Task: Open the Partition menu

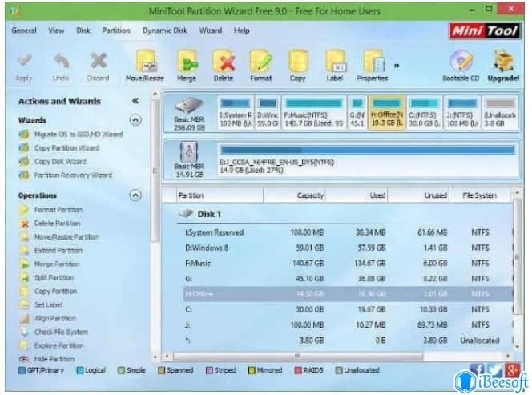Action: coord(116,30)
